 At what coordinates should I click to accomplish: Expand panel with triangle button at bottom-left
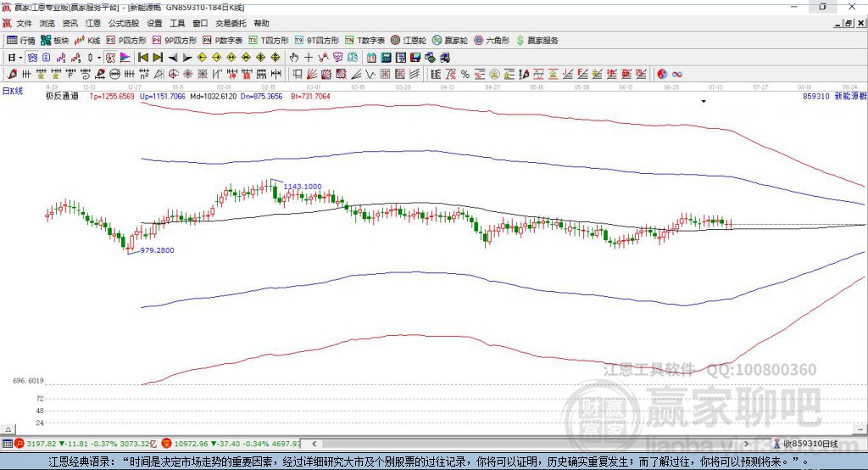[x=8, y=429]
